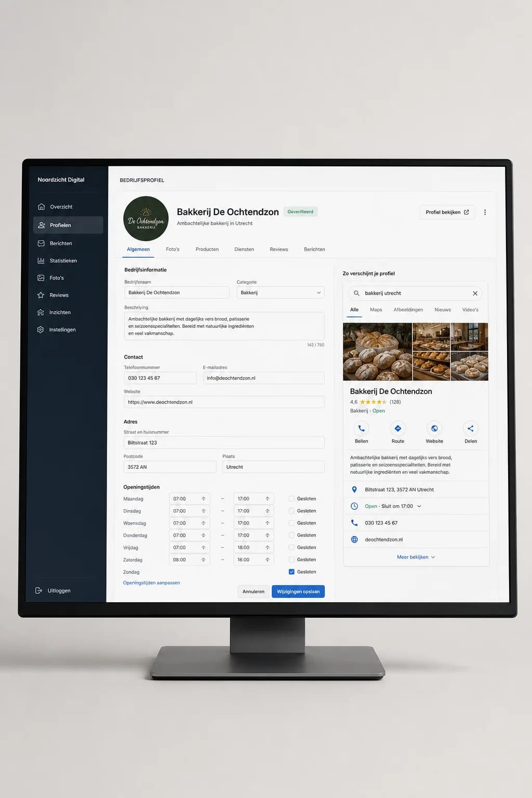Adjust Zaterdag closing time 16:00 stepper
532x798 pixels.
click(x=268, y=560)
